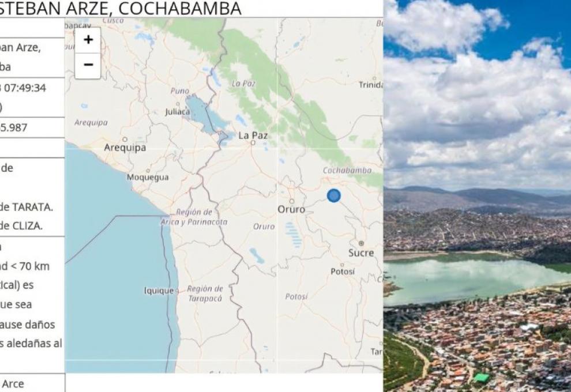
Task: Click the Moquegua city marker
Action: (x=148, y=170)
